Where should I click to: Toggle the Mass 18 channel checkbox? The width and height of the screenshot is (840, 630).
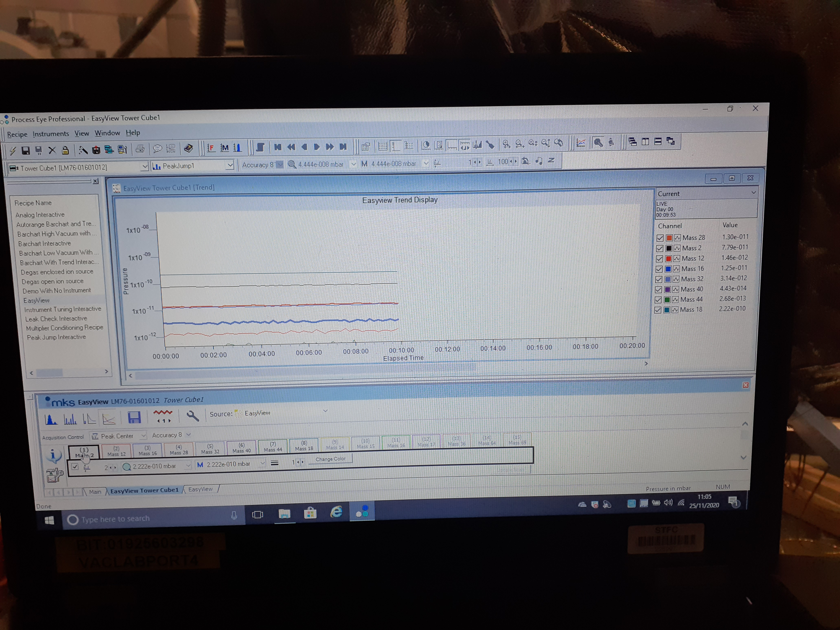658,310
